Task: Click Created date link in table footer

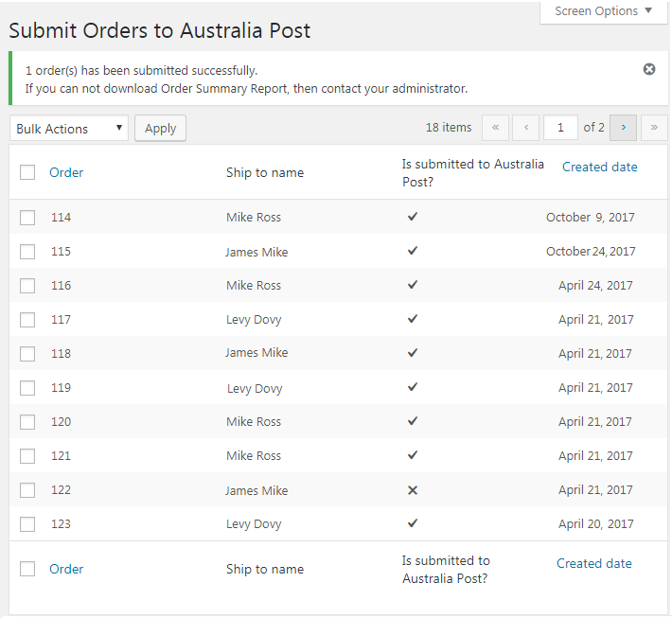Action: tap(594, 563)
